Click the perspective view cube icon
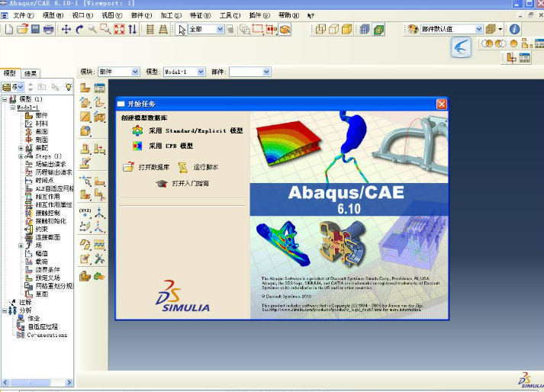Image resolution: width=544 pixels, height=392 pixels. (x=285, y=30)
